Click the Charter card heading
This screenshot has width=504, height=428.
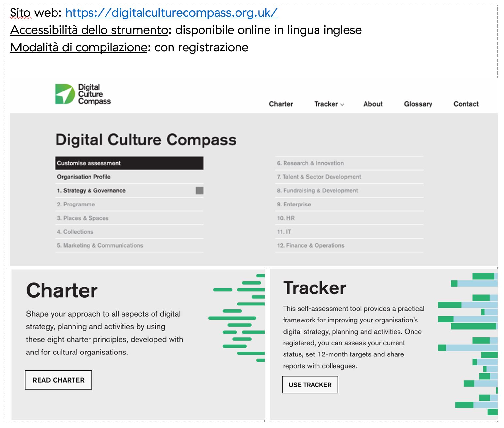click(x=62, y=290)
